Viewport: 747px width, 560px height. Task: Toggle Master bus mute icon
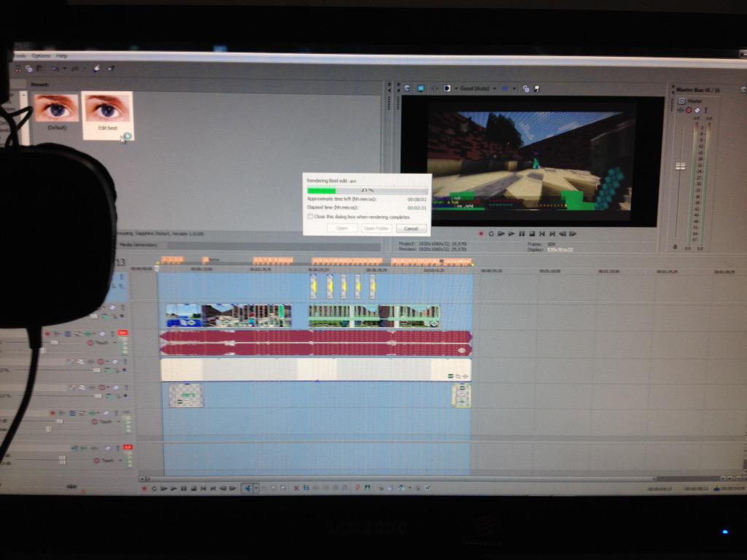tap(697, 110)
